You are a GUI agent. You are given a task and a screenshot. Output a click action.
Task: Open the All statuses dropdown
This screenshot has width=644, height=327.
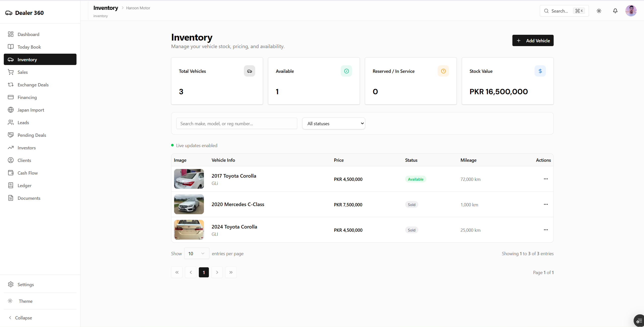tap(333, 123)
